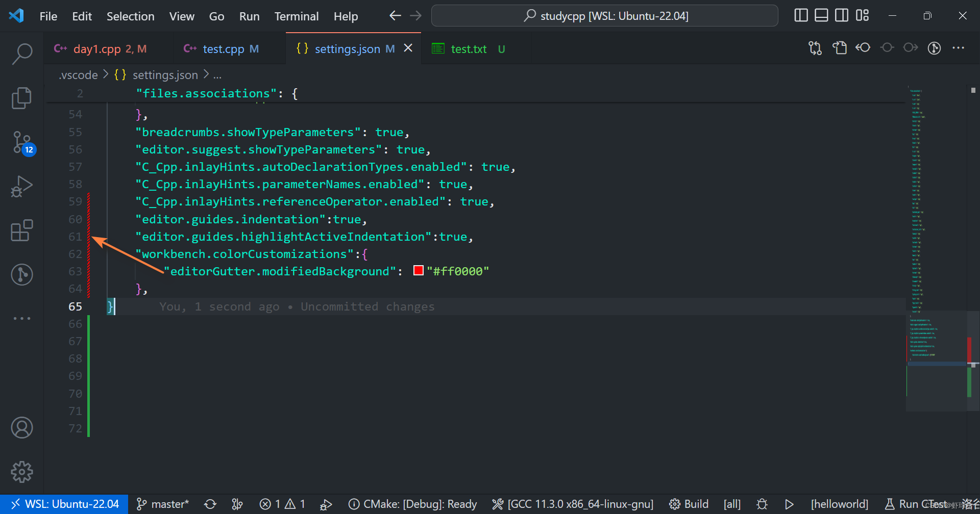
Task: Click the Synchronize Changes status bar icon
Action: 210,504
